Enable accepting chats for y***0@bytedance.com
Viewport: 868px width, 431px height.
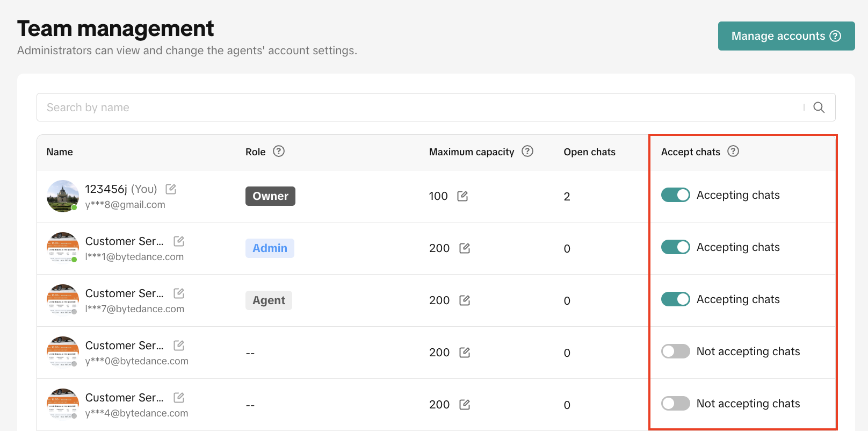[x=675, y=351]
